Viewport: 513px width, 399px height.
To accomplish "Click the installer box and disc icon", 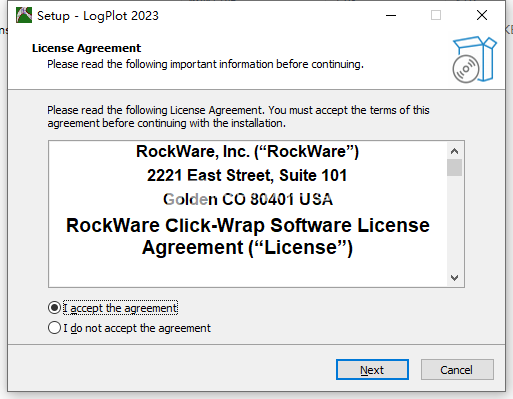I will pos(474,59).
